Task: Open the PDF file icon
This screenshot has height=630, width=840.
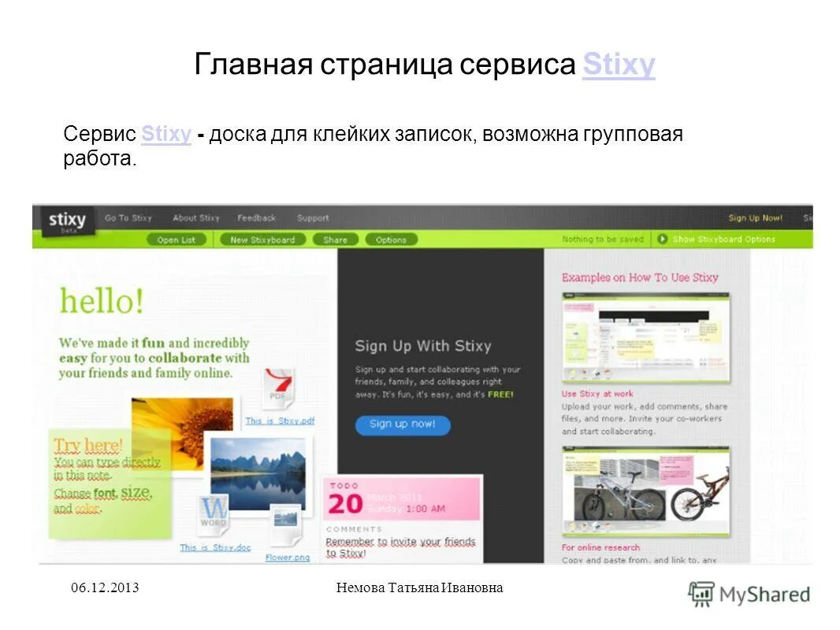Action: click(278, 388)
